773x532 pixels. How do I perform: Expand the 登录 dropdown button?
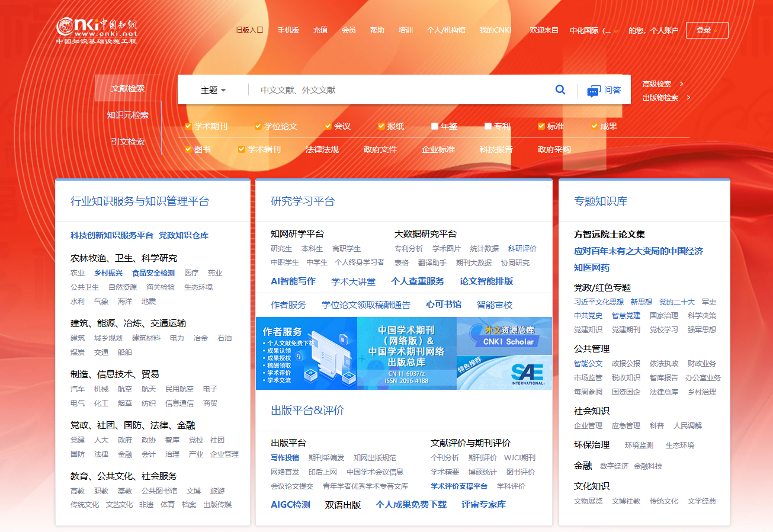pos(707,30)
